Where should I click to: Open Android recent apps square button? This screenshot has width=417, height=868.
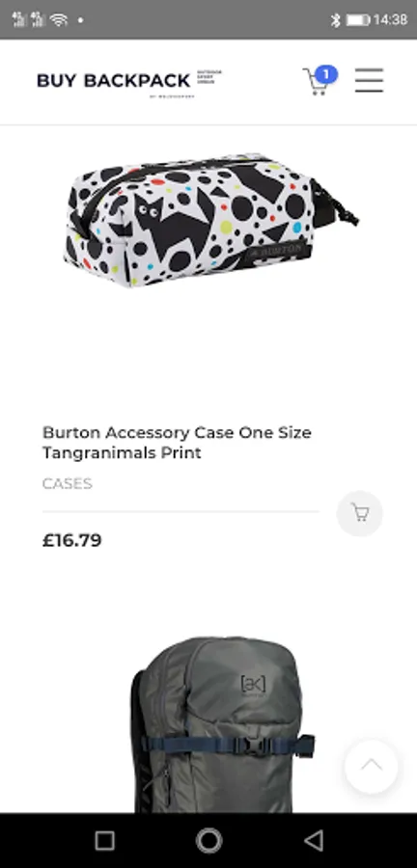[x=104, y=841]
